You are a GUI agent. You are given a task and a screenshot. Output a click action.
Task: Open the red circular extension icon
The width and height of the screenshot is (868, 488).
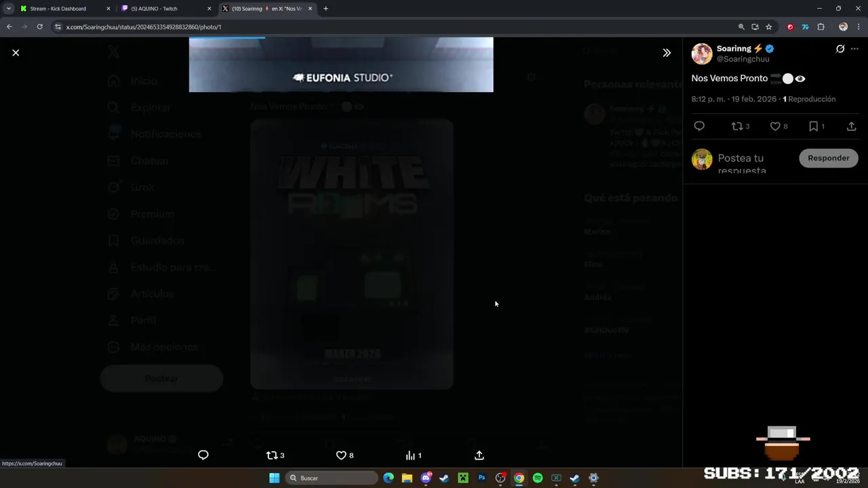click(x=790, y=27)
